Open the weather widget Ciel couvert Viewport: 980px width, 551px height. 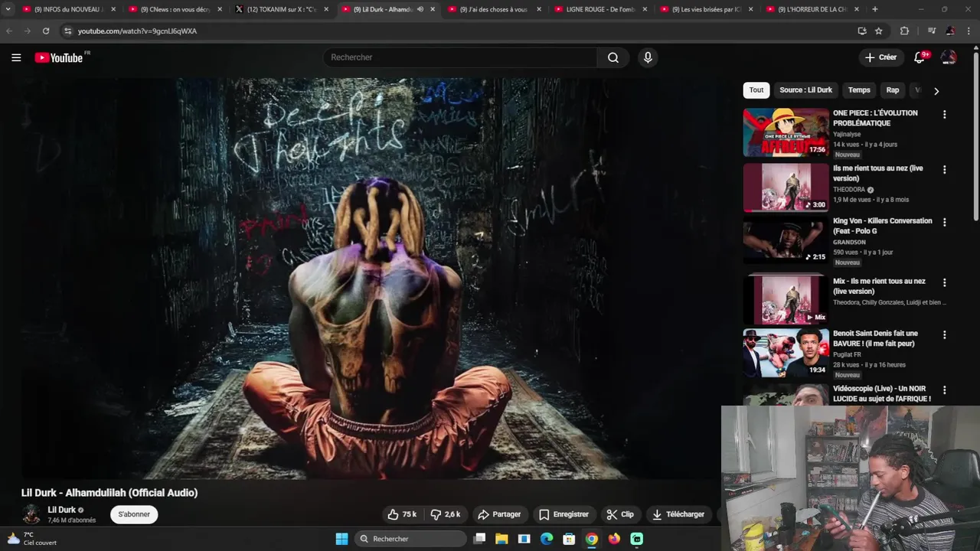click(32, 539)
